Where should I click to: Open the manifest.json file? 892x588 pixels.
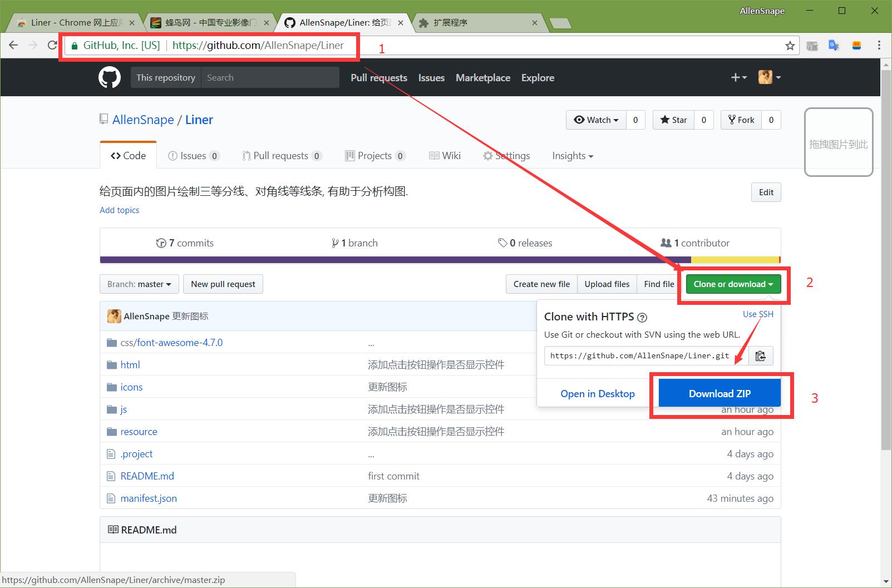pos(149,498)
